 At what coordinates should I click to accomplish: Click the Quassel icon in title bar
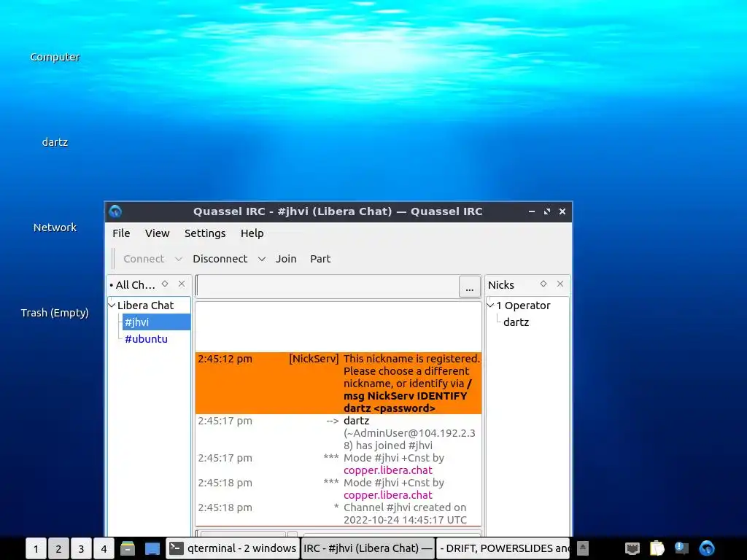[x=115, y=211]
